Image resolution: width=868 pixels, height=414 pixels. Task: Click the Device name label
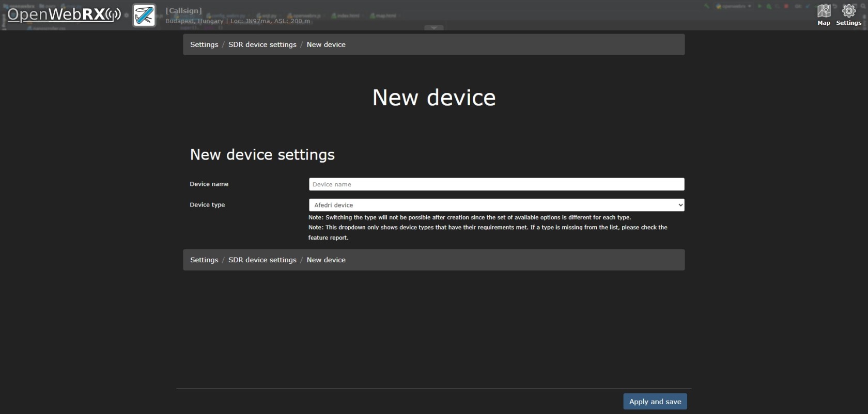[x=209, y=184]
